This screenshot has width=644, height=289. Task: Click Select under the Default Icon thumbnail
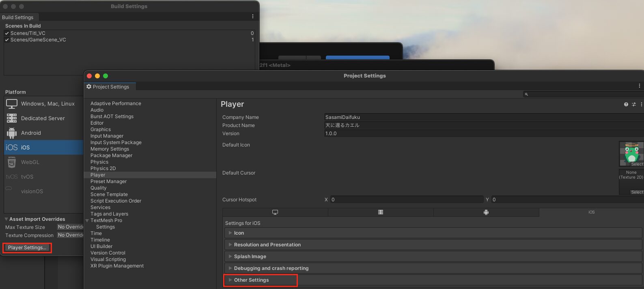point(637,164)
